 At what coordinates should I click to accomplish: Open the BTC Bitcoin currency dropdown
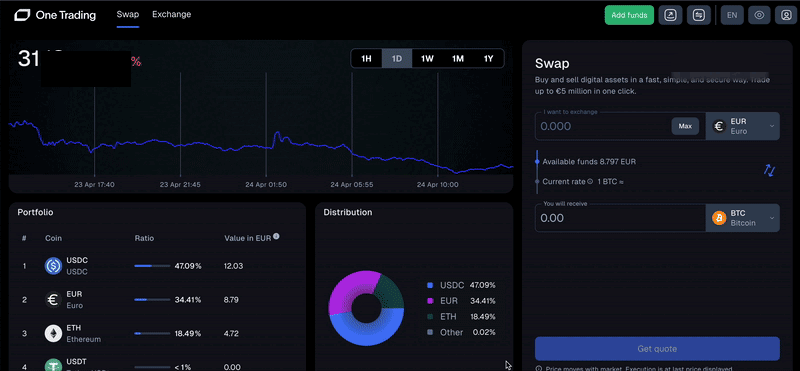coord(742,218)
